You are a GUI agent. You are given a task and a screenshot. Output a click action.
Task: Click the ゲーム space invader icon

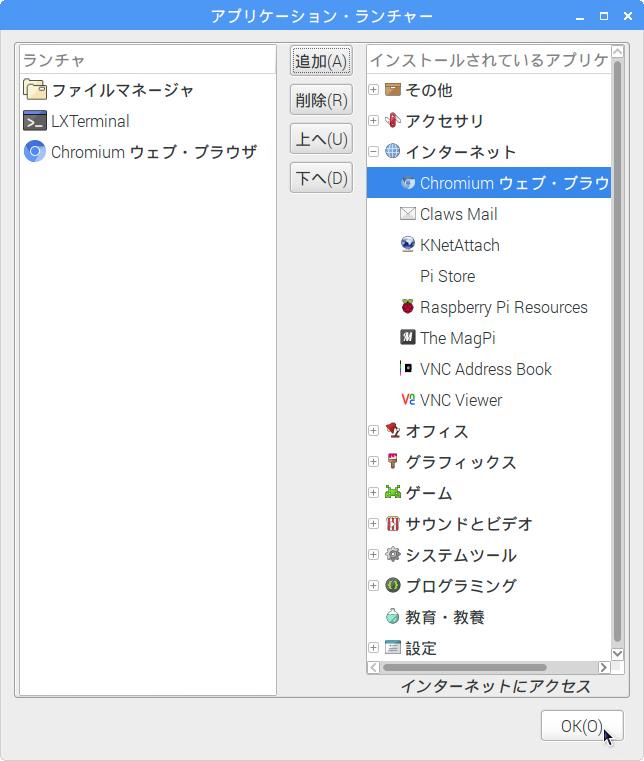click(393, 492)
